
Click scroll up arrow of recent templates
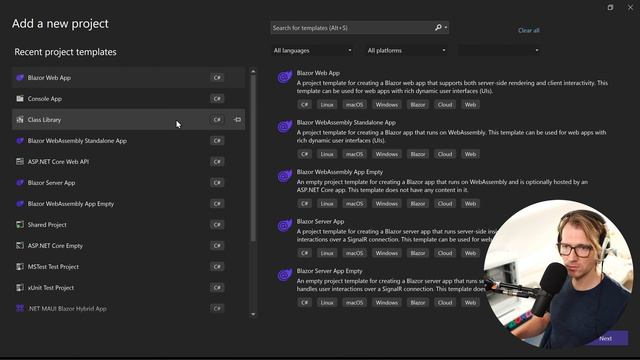coord(253,71)
